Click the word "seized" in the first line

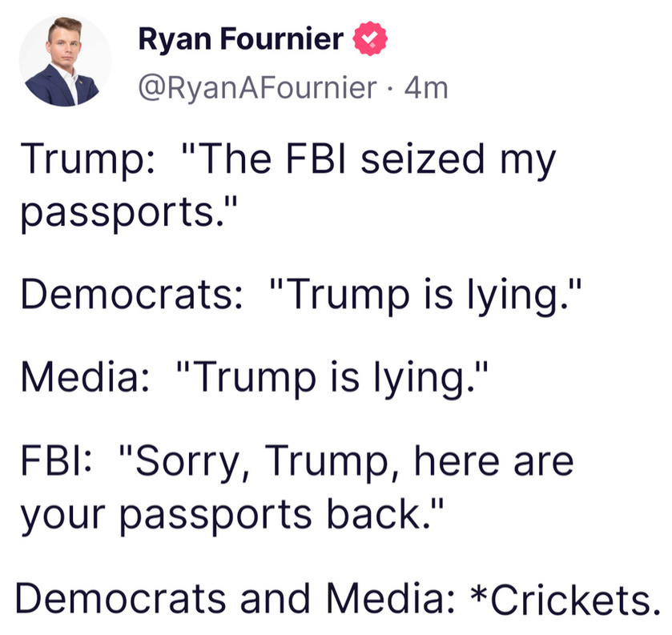[423, 159]
